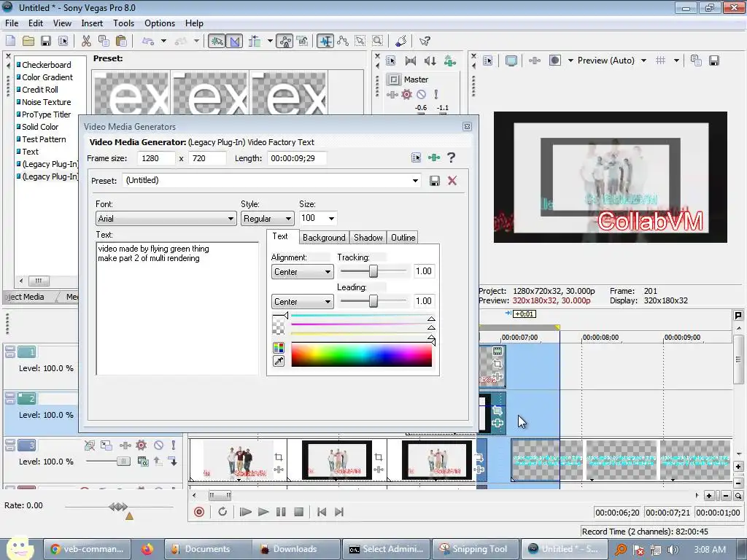Open project using folder icon

pyautogui.click(x=28, y=41)
